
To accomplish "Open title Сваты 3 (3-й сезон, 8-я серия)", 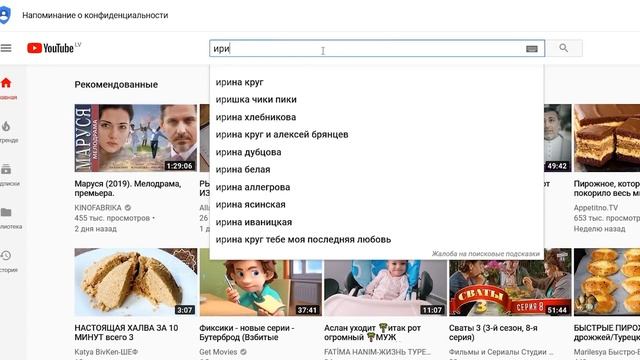I will (493, 332).
